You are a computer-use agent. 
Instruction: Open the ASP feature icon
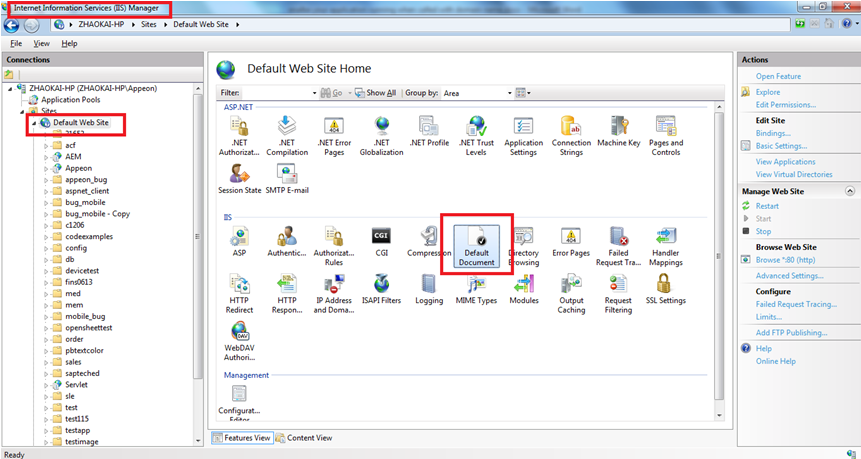239,242
